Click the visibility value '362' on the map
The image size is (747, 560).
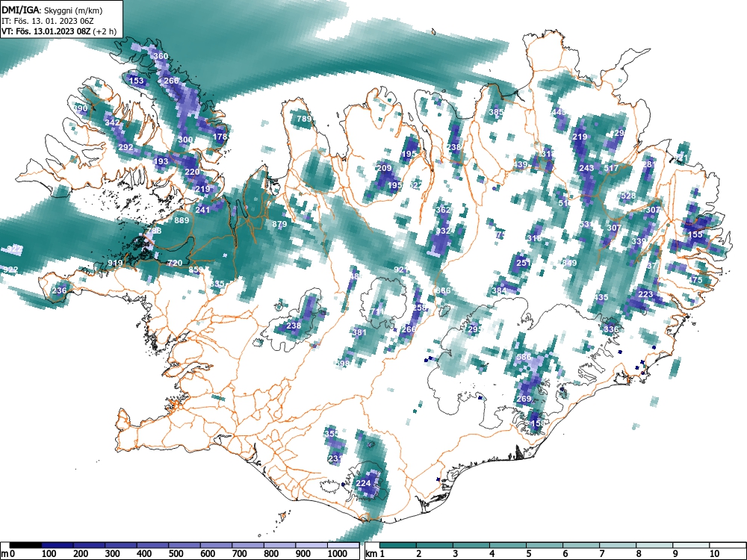pos(443,210)
